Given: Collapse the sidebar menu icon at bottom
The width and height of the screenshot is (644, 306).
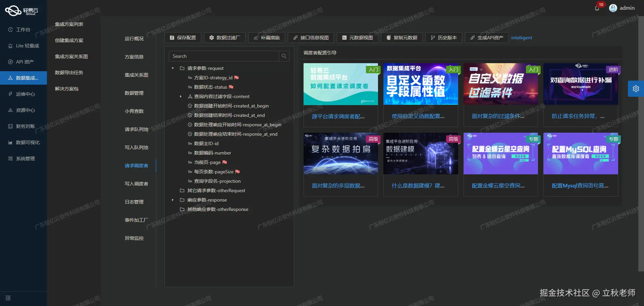Looking at the screenshot, I should [8, 298].
